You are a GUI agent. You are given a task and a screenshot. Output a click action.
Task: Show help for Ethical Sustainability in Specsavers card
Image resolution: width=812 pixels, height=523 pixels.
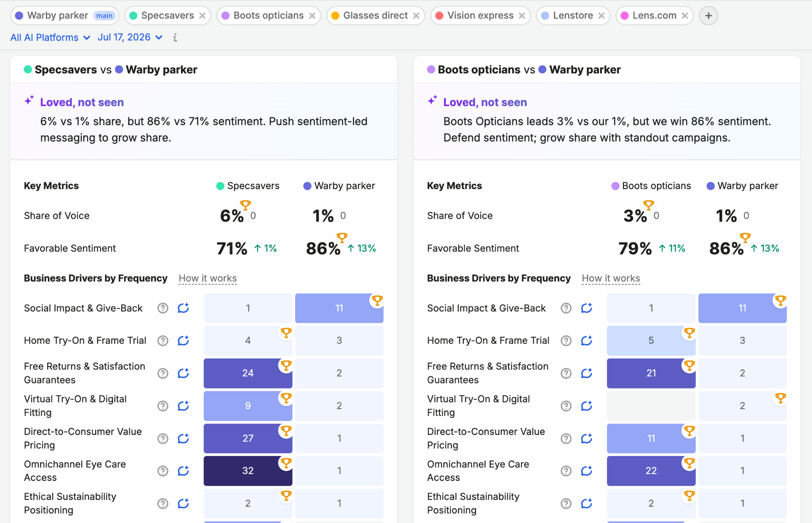[x=163, y=503]
